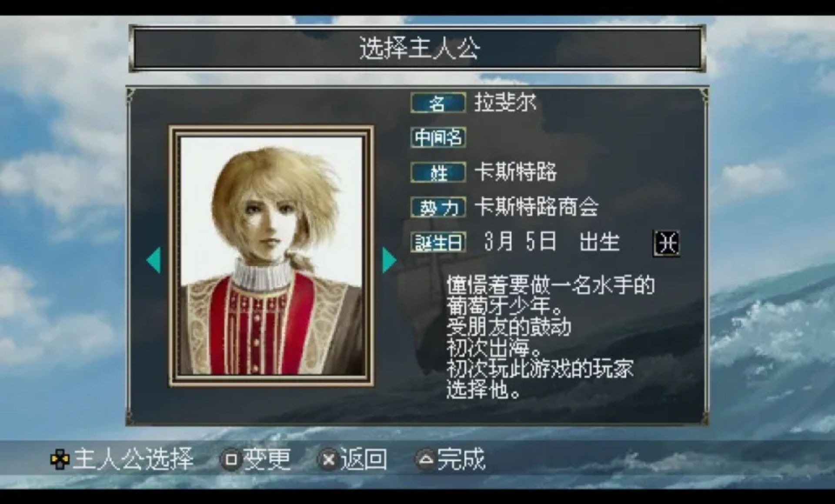
Task: Select the 誕生日 label field
Action: click(438, 242)
